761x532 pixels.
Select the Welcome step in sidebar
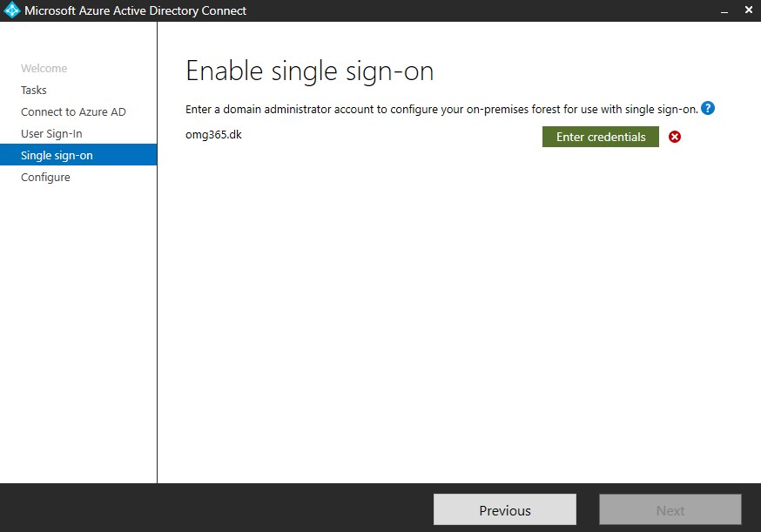pyautogui.click(x=44, y=68)
